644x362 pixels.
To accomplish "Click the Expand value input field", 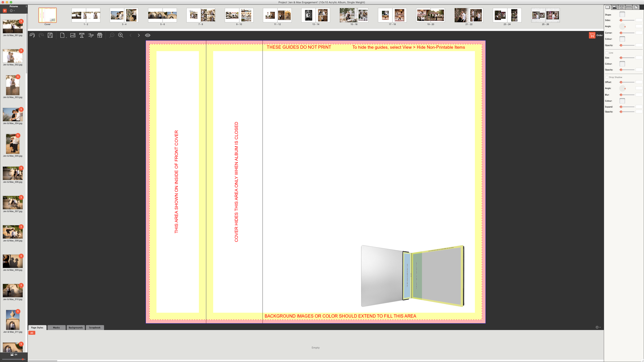I will [x=639, y=107].
